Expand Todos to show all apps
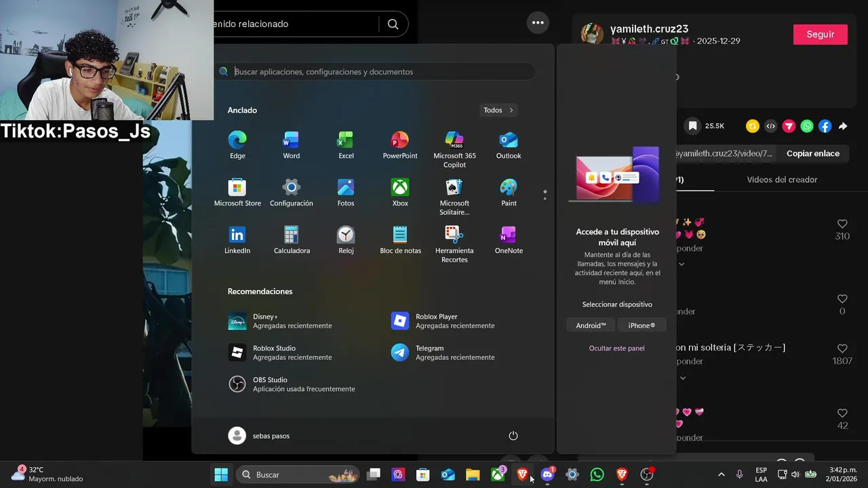This screenshot has width=868, height=488. coord(498,110)
